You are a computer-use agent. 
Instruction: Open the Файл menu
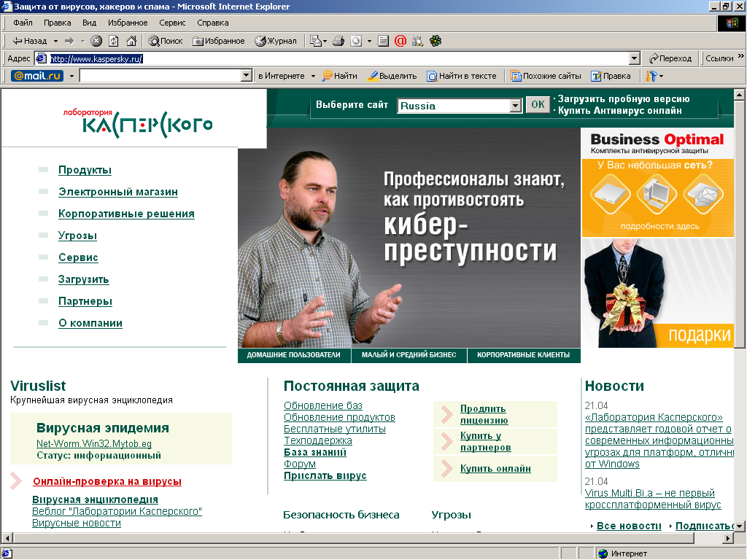coord(23,23)
